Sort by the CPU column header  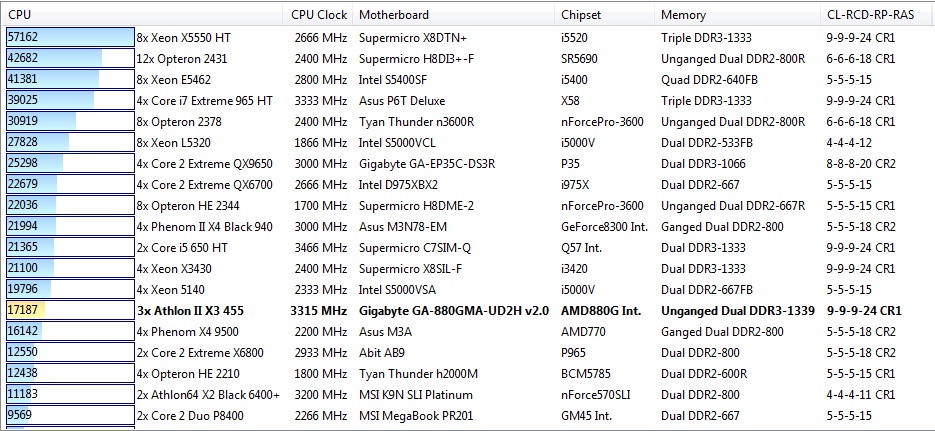[19, 15]
